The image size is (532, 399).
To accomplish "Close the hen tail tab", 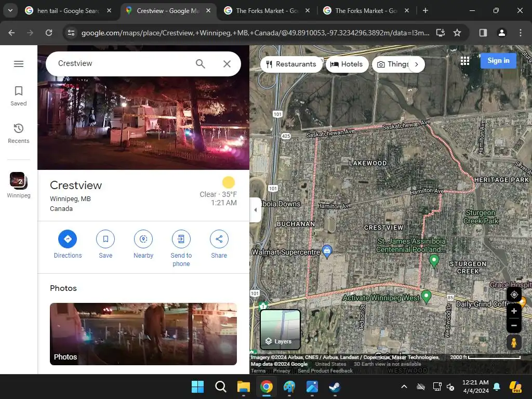I will click(109, 10).
